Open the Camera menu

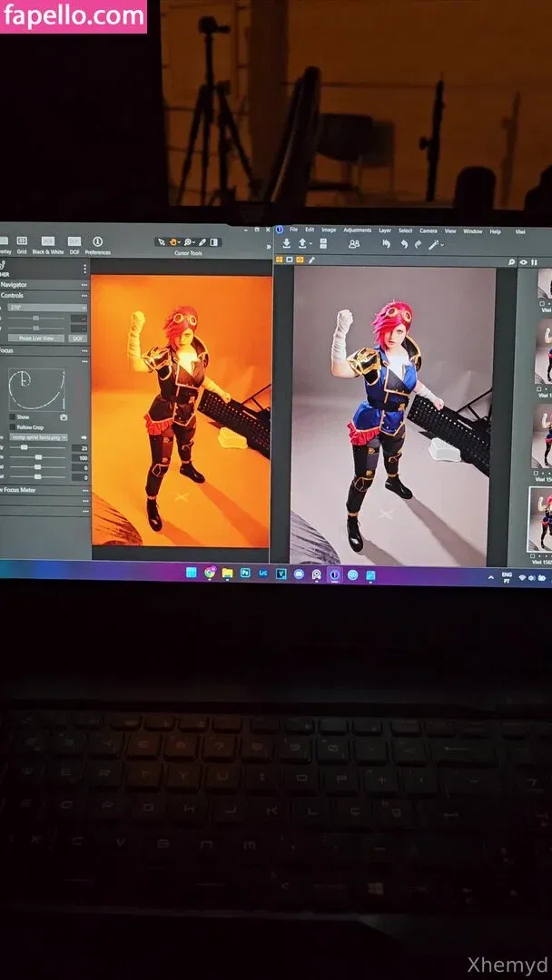428,230
